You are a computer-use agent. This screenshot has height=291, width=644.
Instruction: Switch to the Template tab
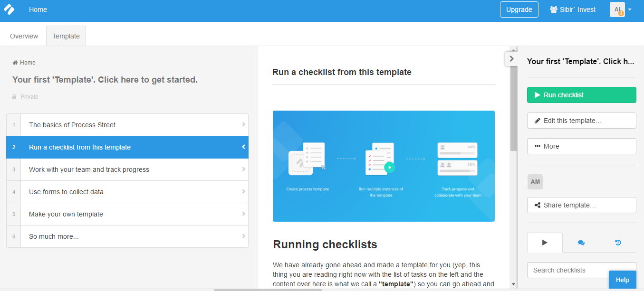coord(66,36)
